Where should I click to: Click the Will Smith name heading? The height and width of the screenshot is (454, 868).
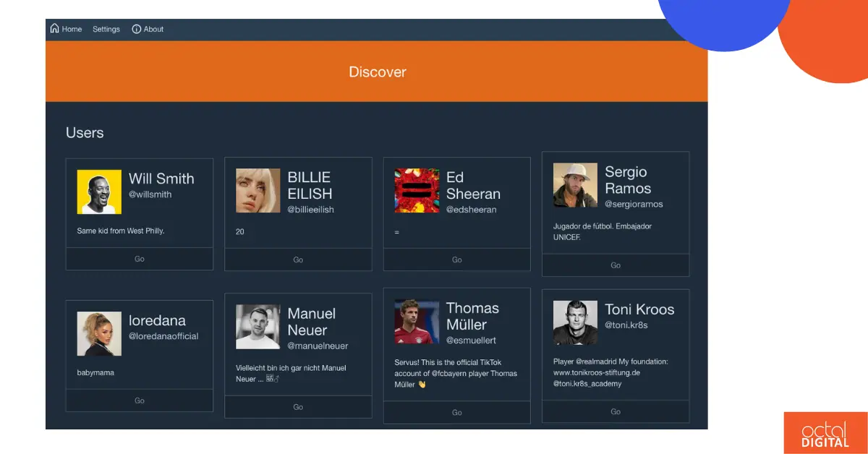[161, 179]
